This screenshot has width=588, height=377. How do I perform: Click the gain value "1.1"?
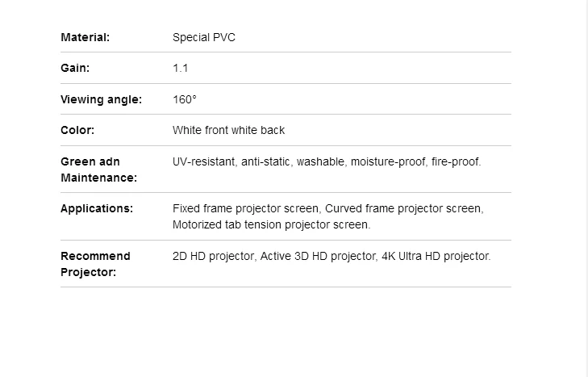click(180, 69)
